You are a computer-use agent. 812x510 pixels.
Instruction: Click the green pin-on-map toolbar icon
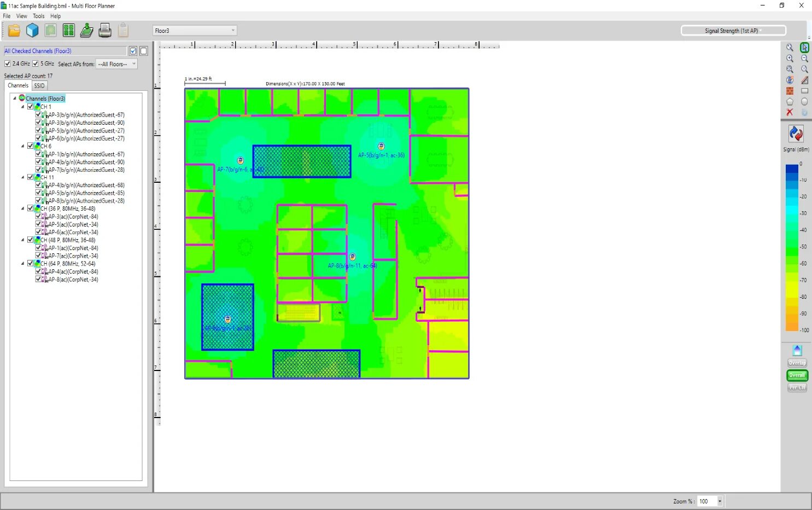(87, 31)
